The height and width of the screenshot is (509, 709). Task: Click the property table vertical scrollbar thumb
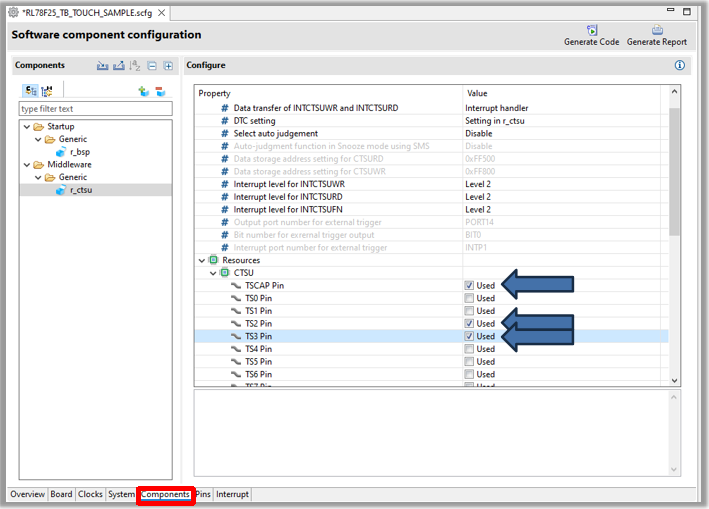[674, 172]
